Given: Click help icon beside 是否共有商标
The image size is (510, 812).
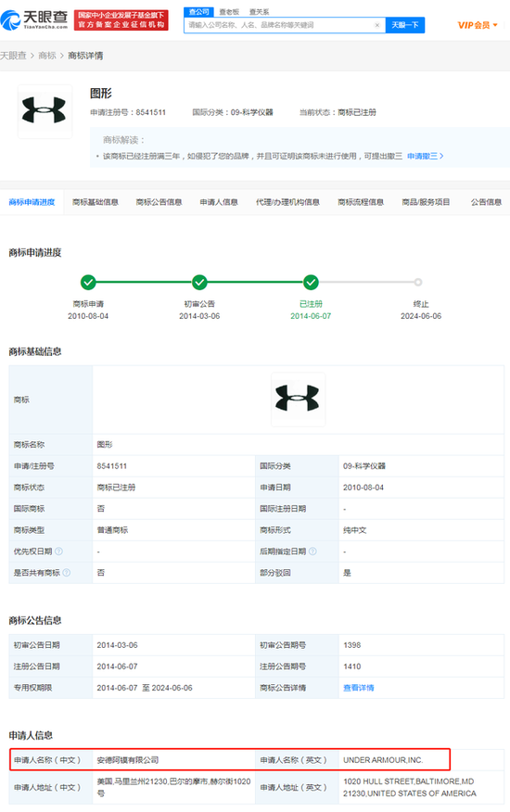Looking at the screenshot, I should click(x=67, y=572).
